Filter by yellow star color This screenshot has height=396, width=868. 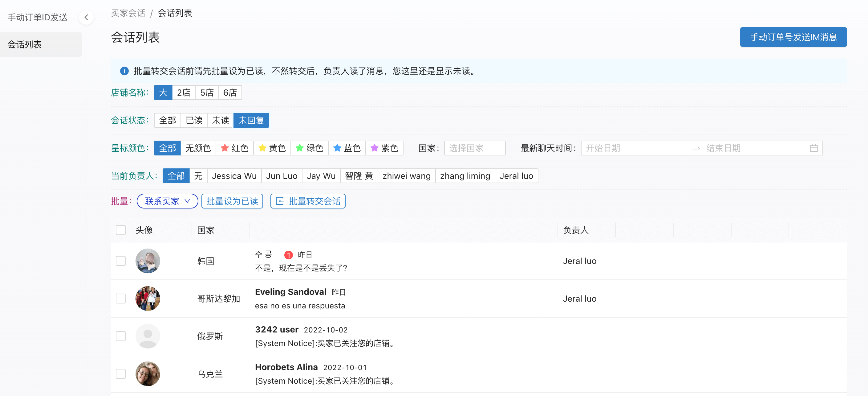(272, 148)
